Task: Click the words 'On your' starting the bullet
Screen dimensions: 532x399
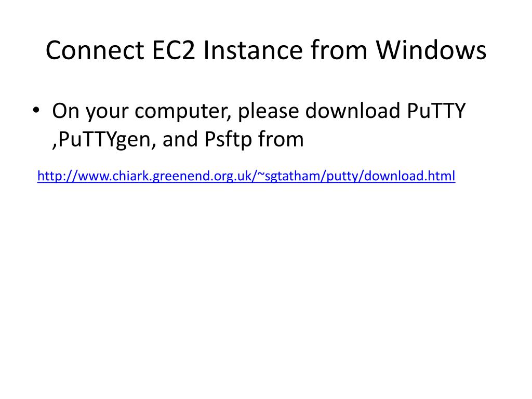Action: 90,111
